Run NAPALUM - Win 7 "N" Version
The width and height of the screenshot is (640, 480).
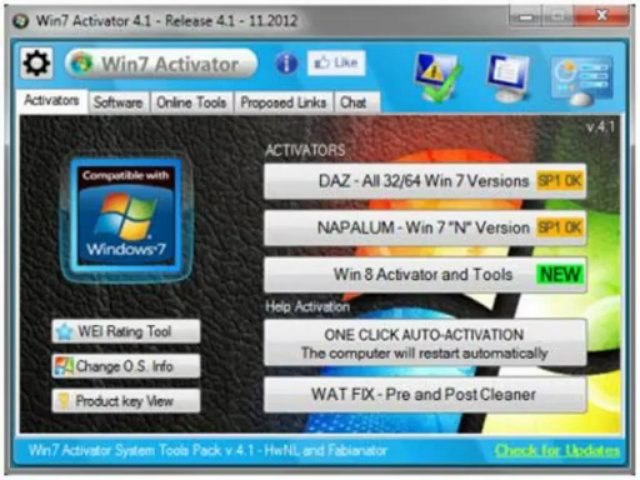pyautogui.click(x=425, y=227)
